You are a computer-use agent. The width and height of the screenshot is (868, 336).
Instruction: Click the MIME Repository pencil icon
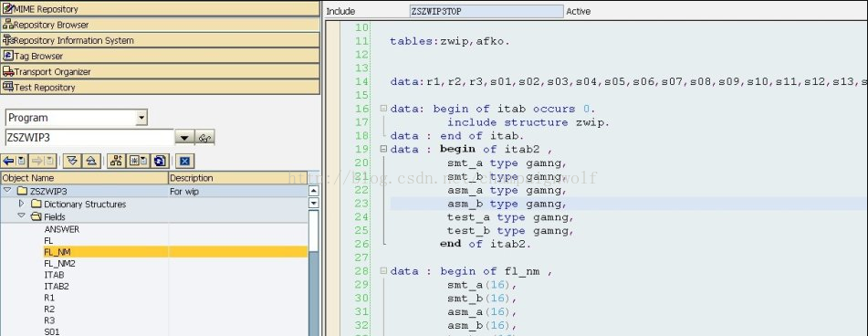pos(7,9)
